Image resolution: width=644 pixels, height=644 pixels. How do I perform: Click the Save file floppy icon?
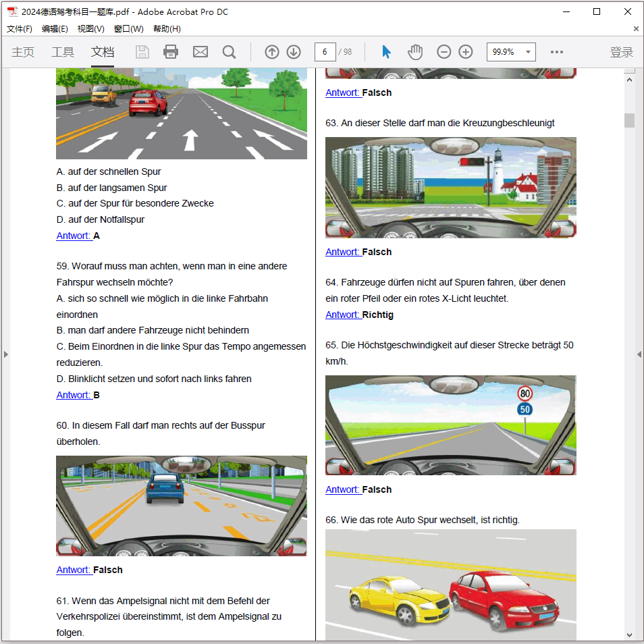pyautogui.click(x=142, y=52)
